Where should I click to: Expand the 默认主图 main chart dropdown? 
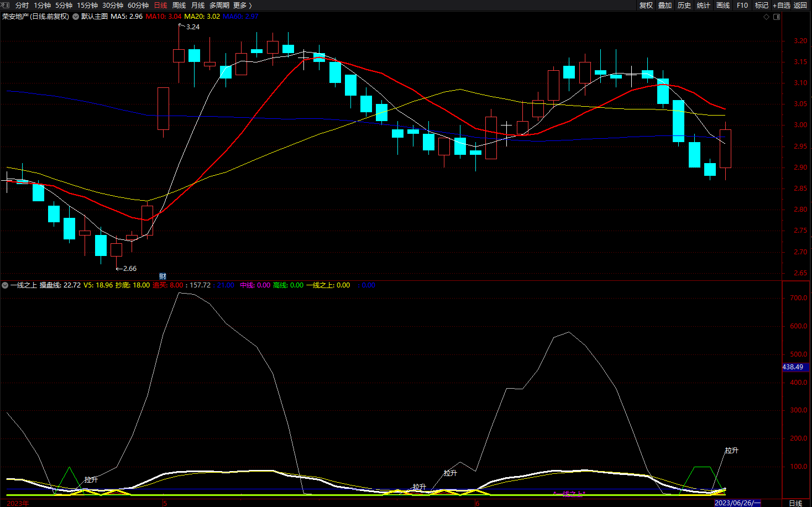click(x=76, y=17)
